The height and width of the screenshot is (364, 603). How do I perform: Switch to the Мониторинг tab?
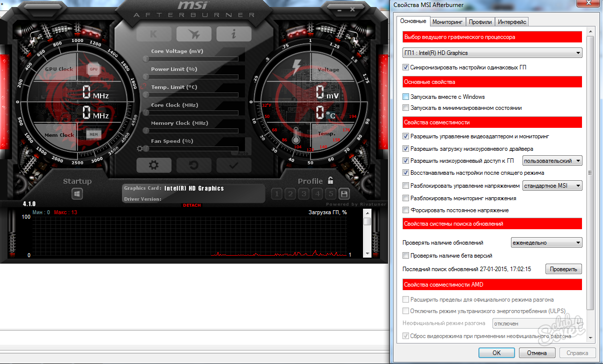tap(447, 22)
